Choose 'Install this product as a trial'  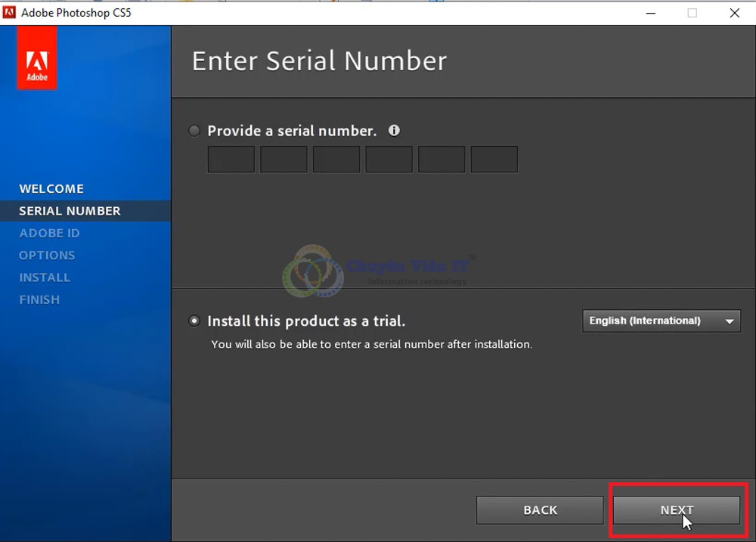tap(195, 321)
